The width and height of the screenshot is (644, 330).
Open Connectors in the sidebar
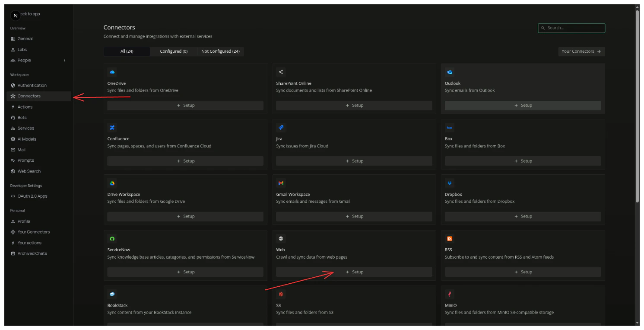(x=39, y=96)
